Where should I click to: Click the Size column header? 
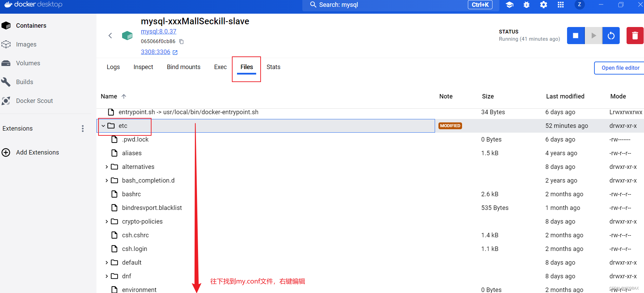point(488,96)
